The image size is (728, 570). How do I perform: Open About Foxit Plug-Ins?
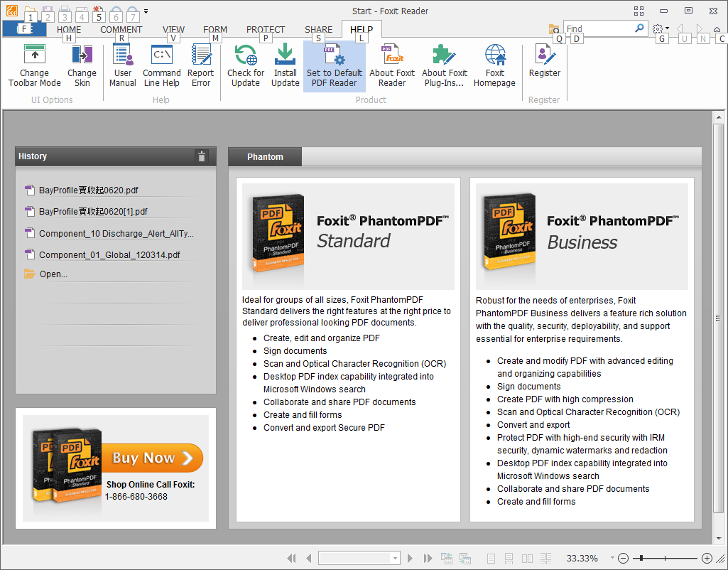[x=445, y=66]
